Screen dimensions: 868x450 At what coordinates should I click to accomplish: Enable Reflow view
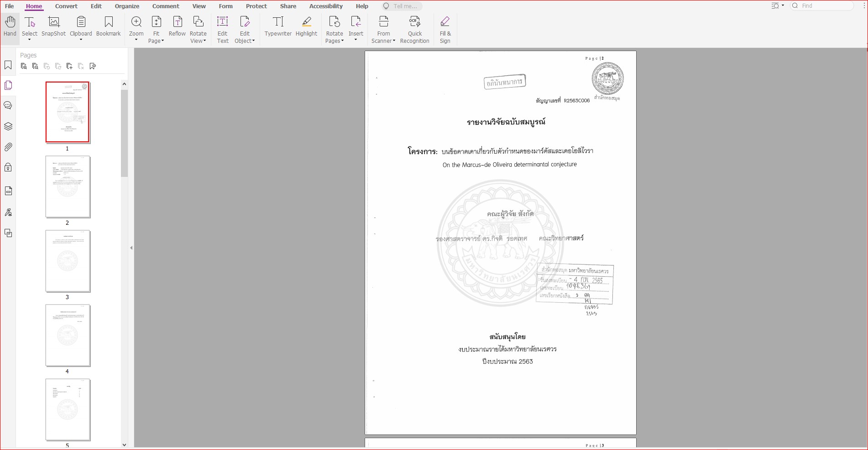click(x=177, y=26)
